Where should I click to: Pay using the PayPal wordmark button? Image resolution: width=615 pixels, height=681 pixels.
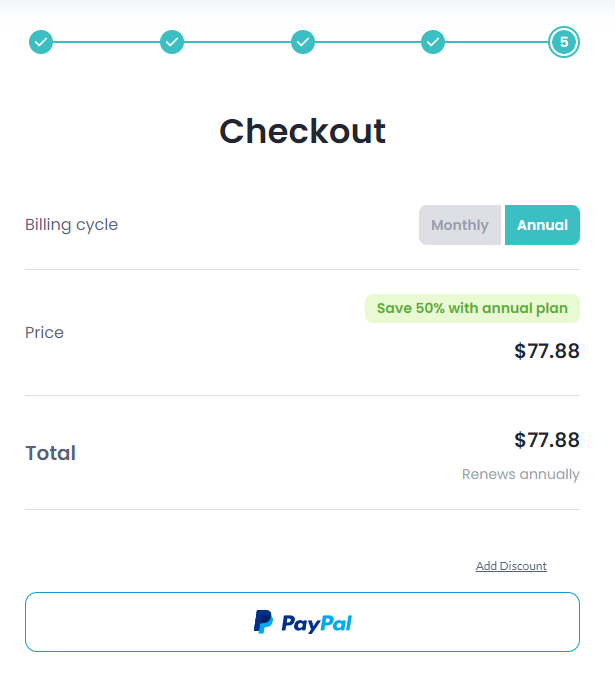click(317, 623)
